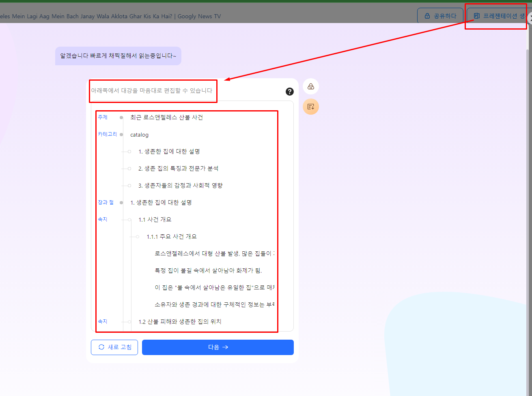Screen dimensions: 532x396
Task: Click the blue 다음 next button
Action: tap(218, 347)
